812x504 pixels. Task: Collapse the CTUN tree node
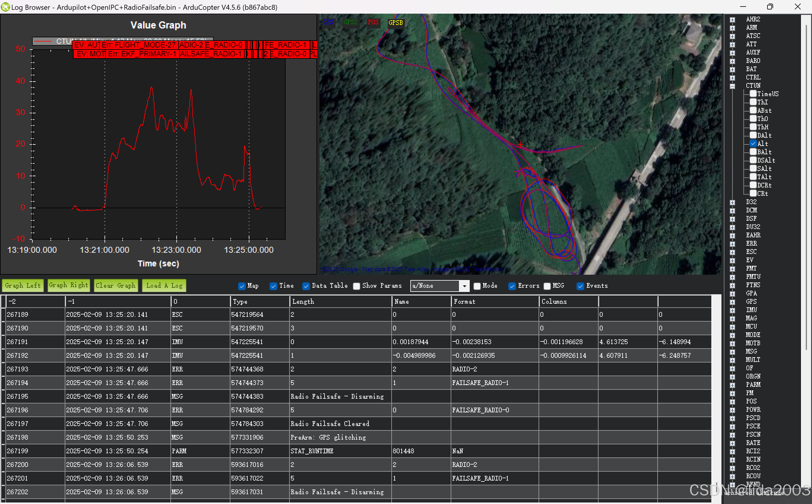pyautogui.click(x=732, y=86)
